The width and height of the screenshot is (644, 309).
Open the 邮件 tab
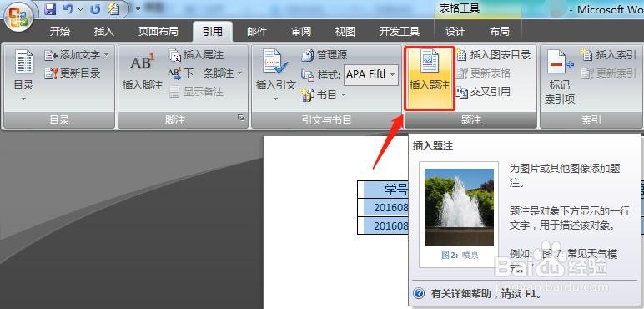257,31
